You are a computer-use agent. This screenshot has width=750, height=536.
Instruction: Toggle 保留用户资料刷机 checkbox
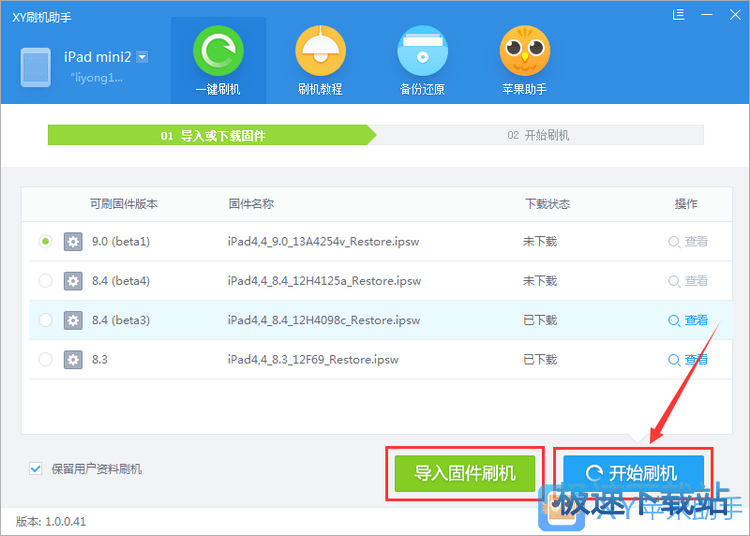36,469
